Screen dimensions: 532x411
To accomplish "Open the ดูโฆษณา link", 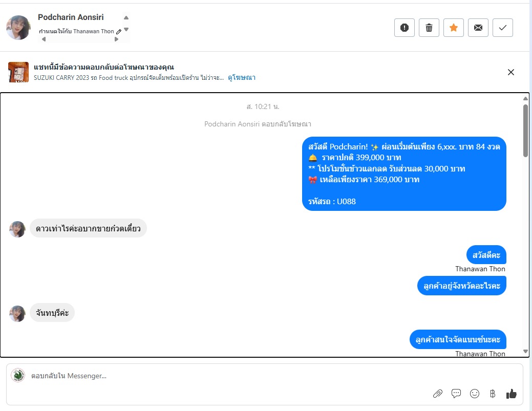I will point(242,78).
